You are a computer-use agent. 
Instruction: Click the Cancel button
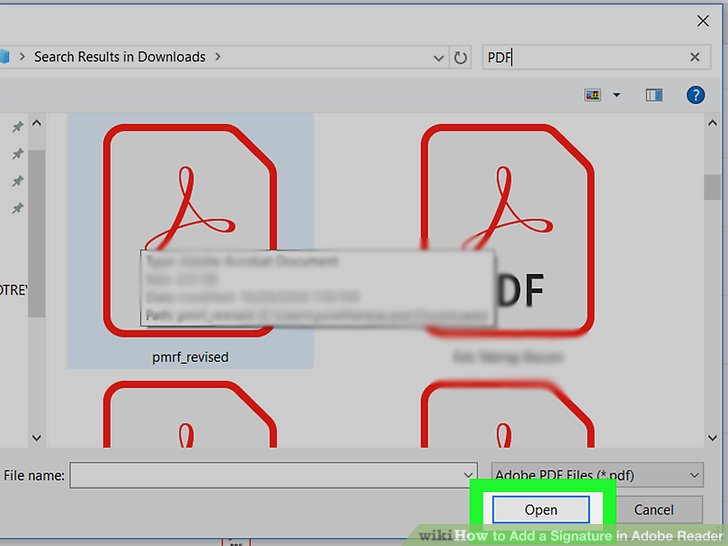point(653,510)
